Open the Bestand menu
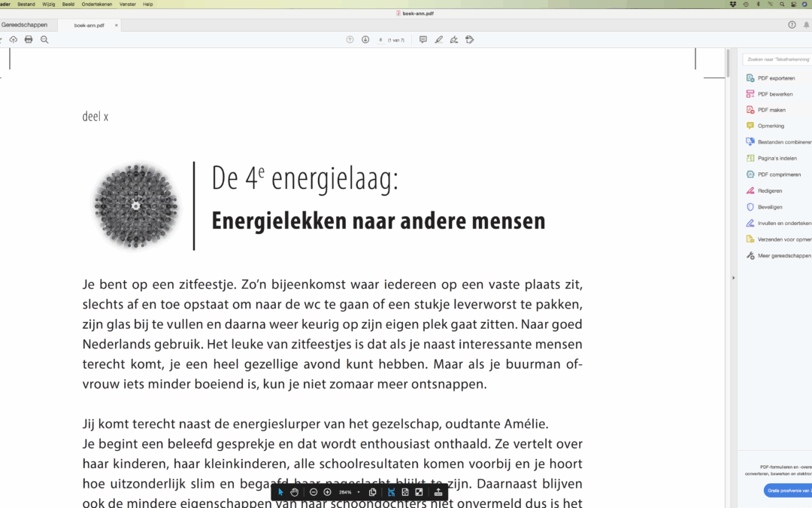This screenshot has width=812, height=508. click(x=26, y=5)
